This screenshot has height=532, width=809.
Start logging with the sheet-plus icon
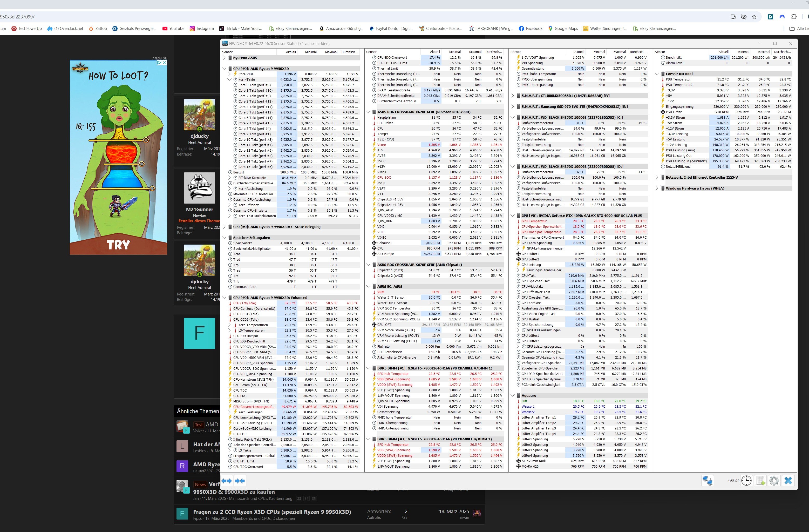pyautogui.click(x=760, y=480)
